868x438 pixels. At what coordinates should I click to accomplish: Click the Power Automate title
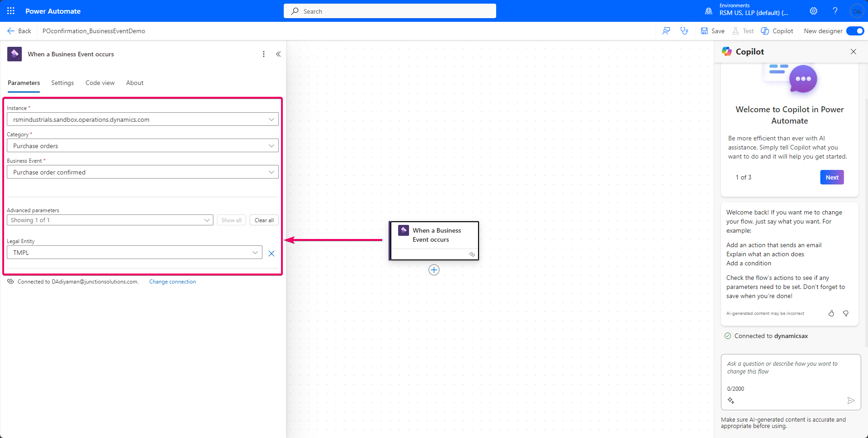(53, 11)
